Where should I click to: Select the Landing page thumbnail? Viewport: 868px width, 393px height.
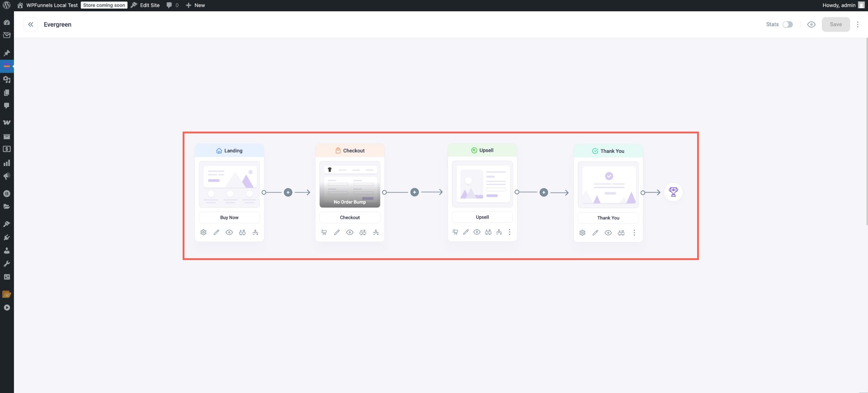(x=229, y=185)
